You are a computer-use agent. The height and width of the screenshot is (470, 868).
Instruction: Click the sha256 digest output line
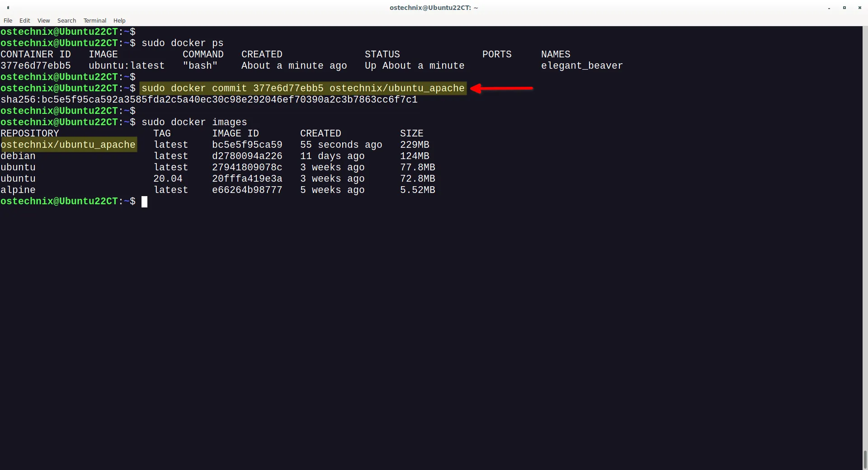[209, 99]
